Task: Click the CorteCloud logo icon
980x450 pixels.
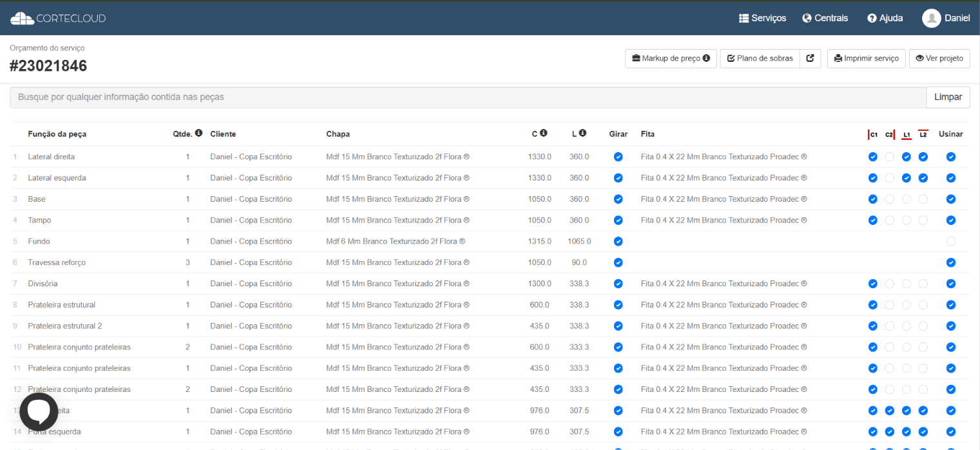Action: pyautogui.click(x=22, y=18)
